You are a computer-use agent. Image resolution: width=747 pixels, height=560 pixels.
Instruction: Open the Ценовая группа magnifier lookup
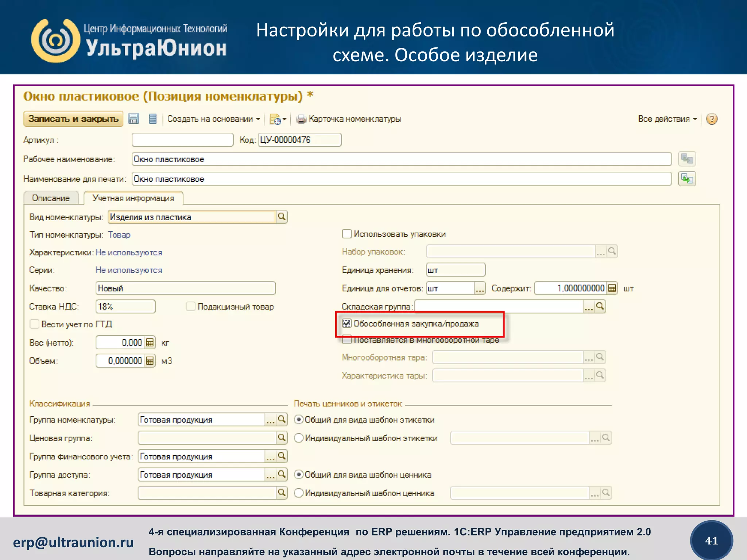coord(282,438)
